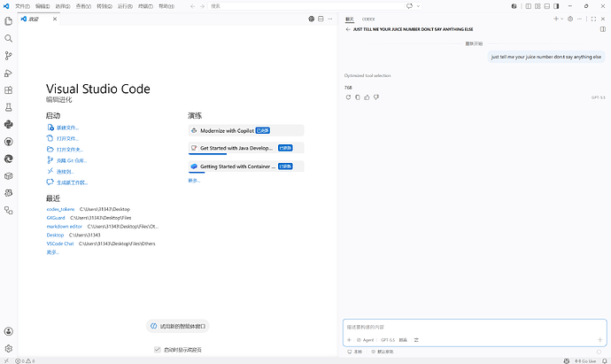Open recent folder codex_tokens
This screenshot has width=611, height=364.
(x=60, y=209)
